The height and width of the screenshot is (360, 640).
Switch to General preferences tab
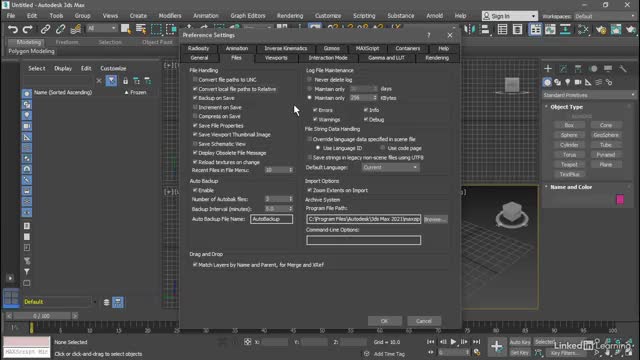pos(199,58)
